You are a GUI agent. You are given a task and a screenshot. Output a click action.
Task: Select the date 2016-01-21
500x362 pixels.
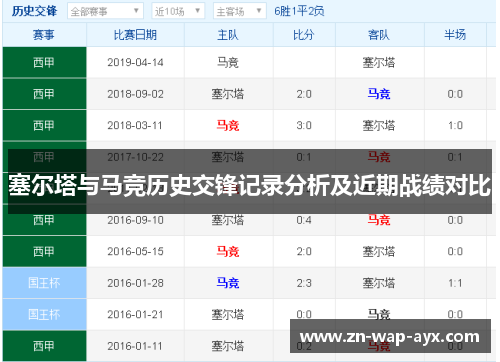pyautogui.click(x=135, y=314)
